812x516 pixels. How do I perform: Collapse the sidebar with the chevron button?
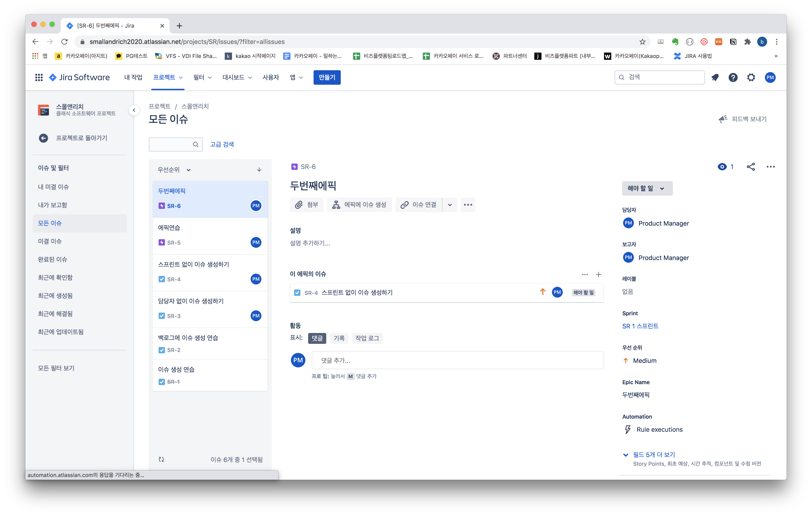134,110
